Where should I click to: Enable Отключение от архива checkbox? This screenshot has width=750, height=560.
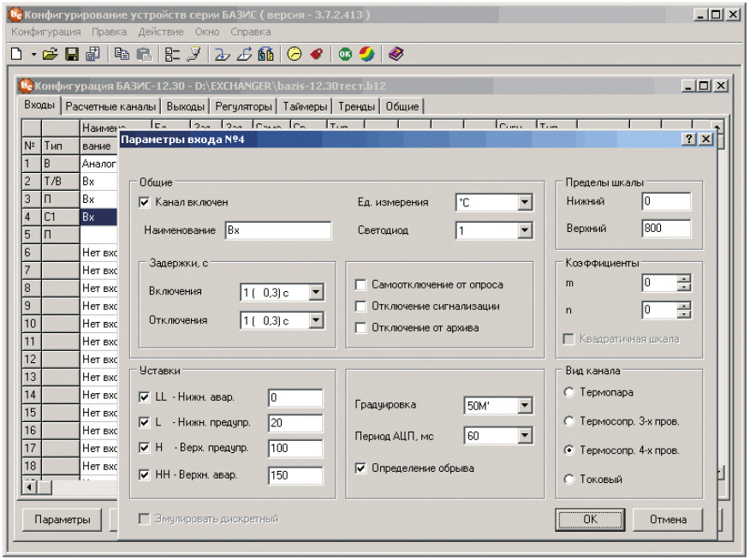pos(360,328)
